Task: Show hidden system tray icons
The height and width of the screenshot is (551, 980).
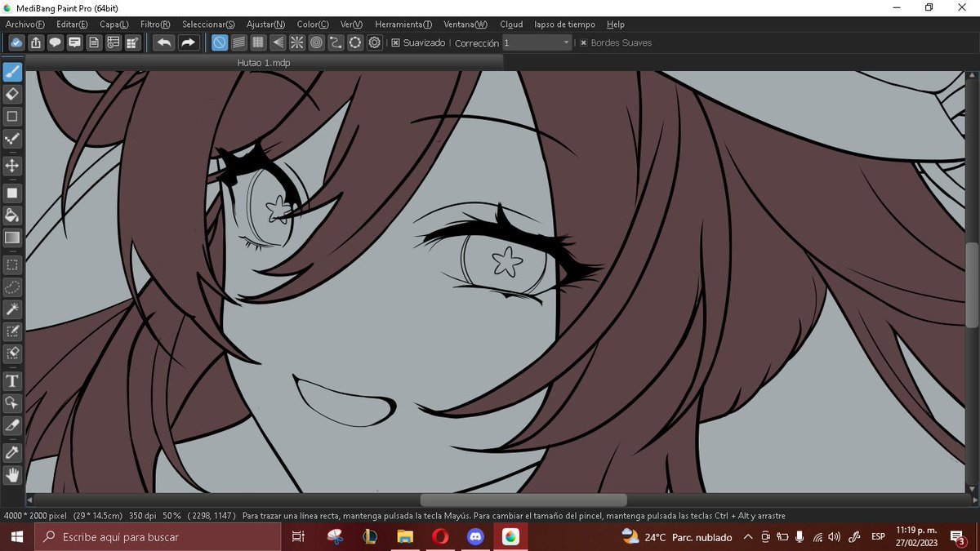Action: click(x=747, y=537)
